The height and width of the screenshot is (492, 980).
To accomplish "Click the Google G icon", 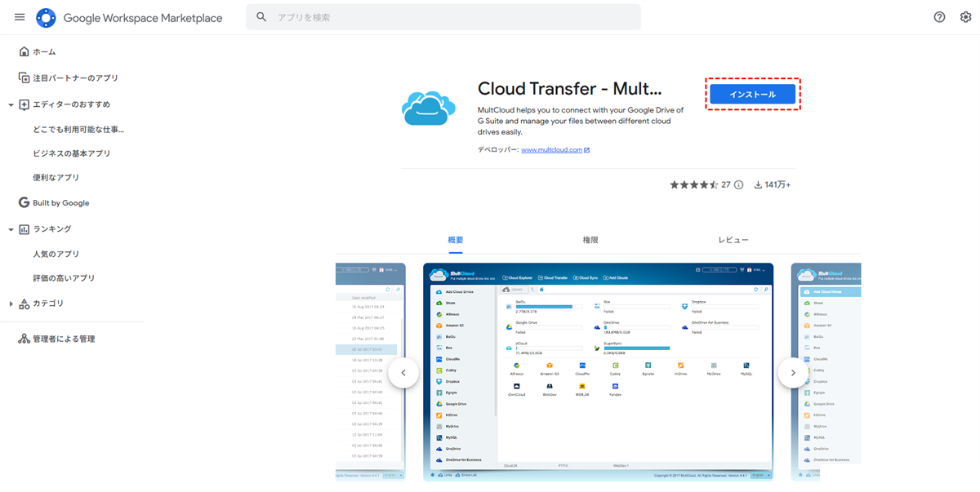I will tap(24, 202).
